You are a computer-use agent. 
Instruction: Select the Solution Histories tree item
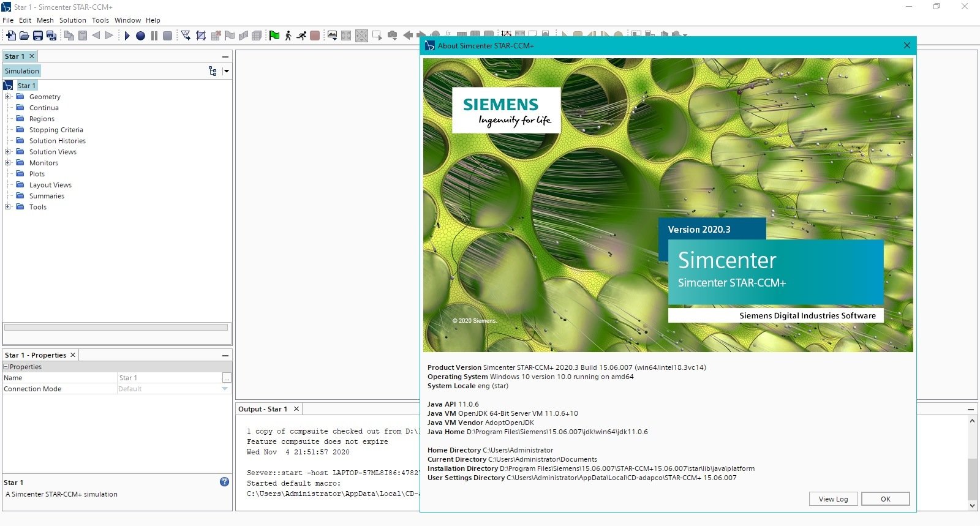(x=58, y=140)
